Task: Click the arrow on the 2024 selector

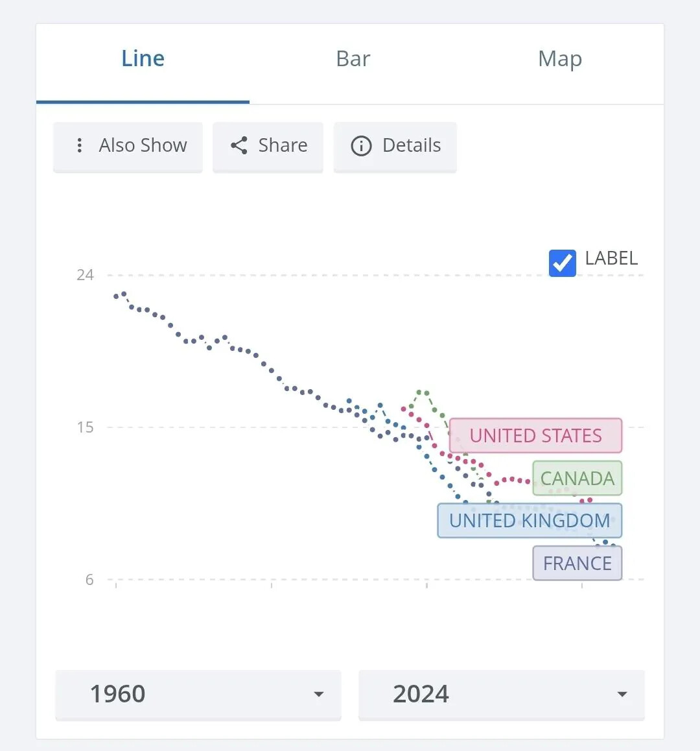Action: point(622,694)
